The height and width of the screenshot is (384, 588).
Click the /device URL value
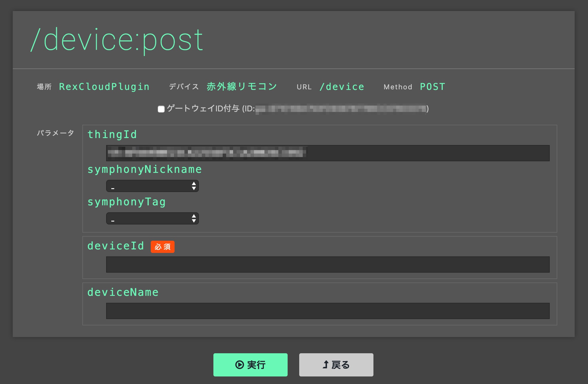click(x=342, y=87)
